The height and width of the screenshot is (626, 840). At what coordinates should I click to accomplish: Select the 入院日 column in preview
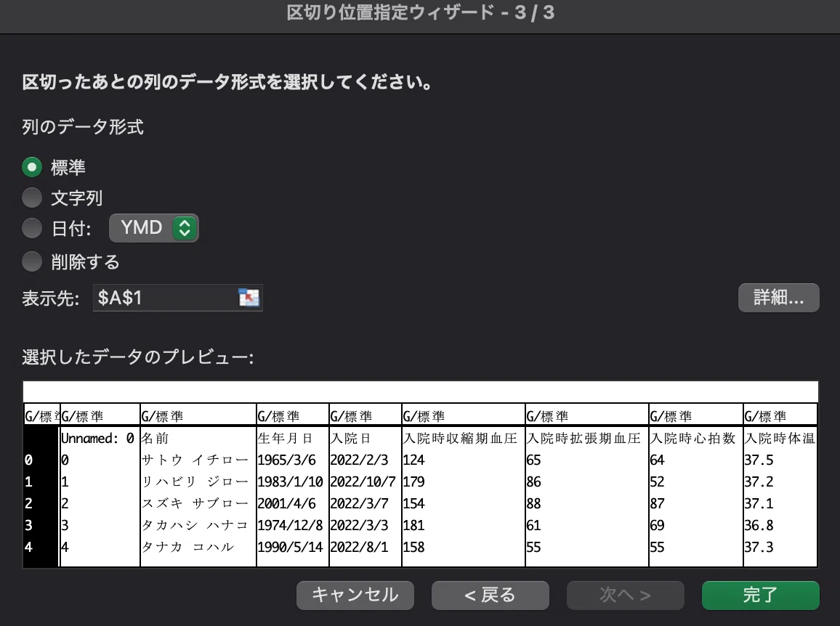350,439
